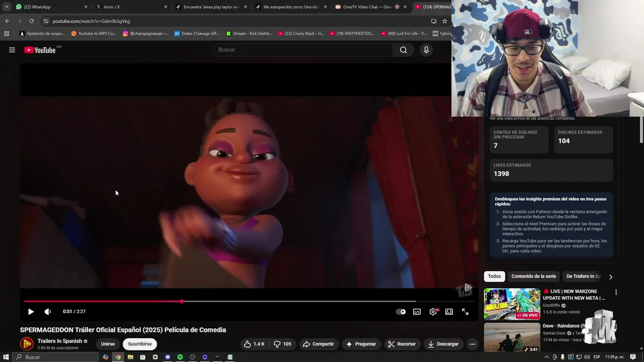Click the URL address bar

click(236, 21)
